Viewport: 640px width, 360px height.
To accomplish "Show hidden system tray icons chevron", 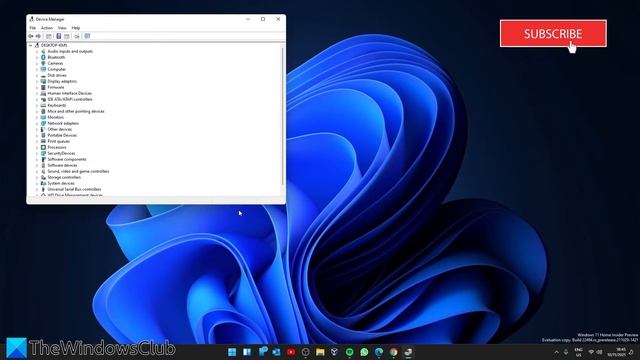I will tap(556, 352).
